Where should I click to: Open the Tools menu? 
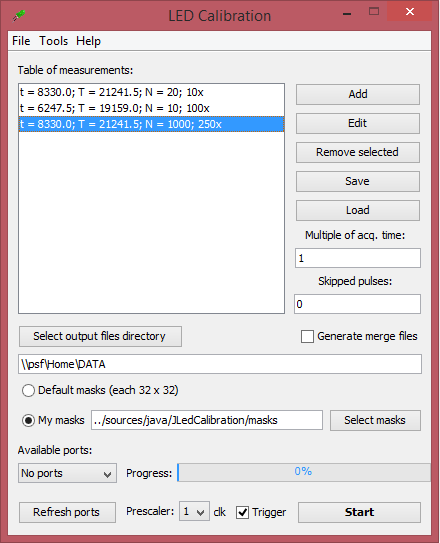tap(53, 41)
